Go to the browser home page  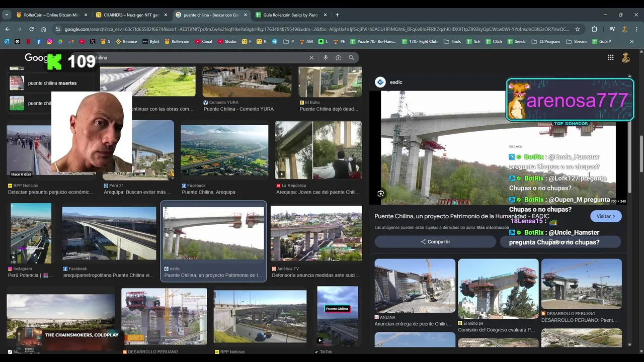point(43,29)
